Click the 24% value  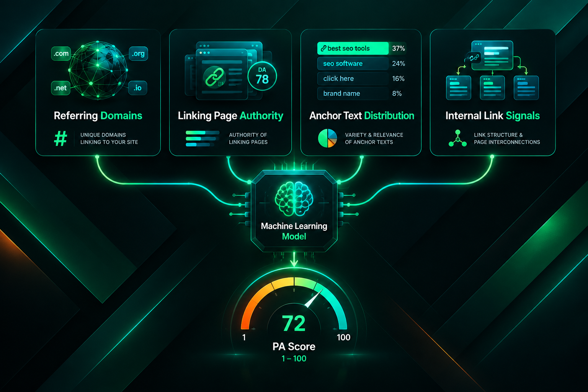click(x=399, y=64)
